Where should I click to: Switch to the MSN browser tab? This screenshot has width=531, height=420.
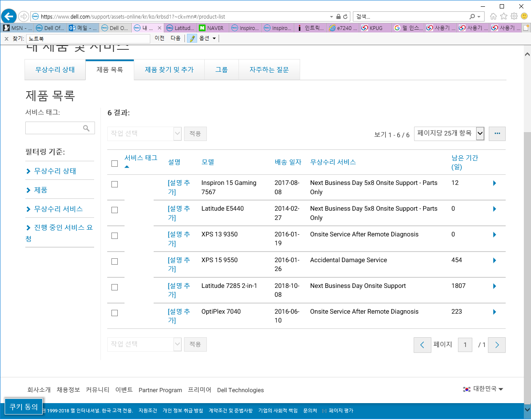[17, 28]
